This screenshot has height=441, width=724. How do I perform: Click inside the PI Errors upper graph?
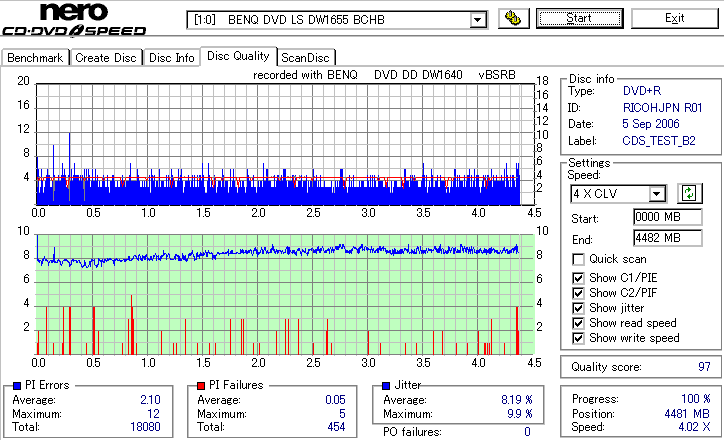pyautogui.click(x=285, y=145)
